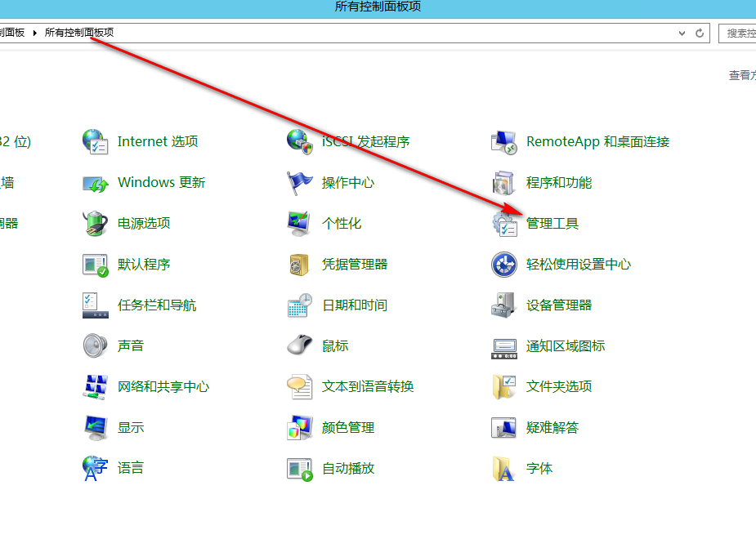Open the 凭据管理器 link

point(354,265)
